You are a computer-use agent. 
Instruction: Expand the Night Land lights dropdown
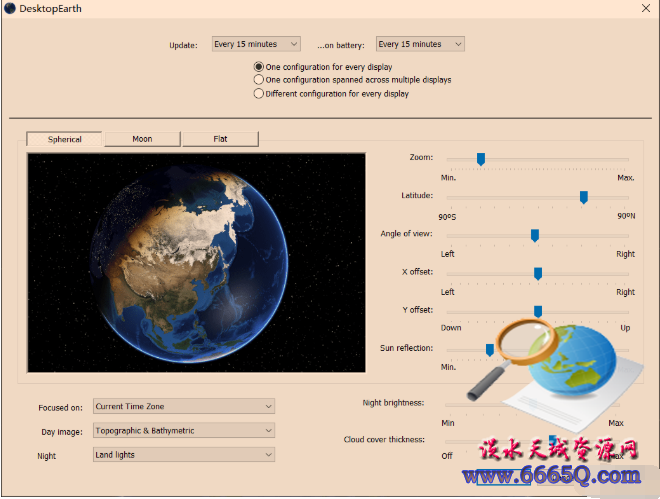tap(184, 454)
